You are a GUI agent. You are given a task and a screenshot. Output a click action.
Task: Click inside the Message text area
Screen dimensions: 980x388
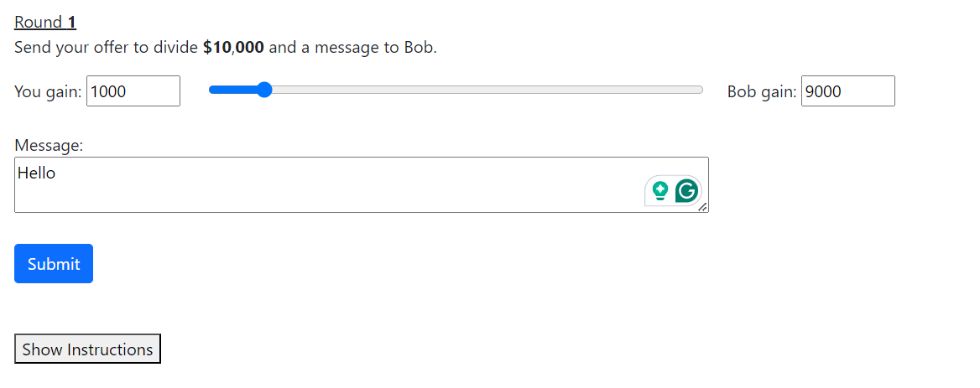[336, 189]
